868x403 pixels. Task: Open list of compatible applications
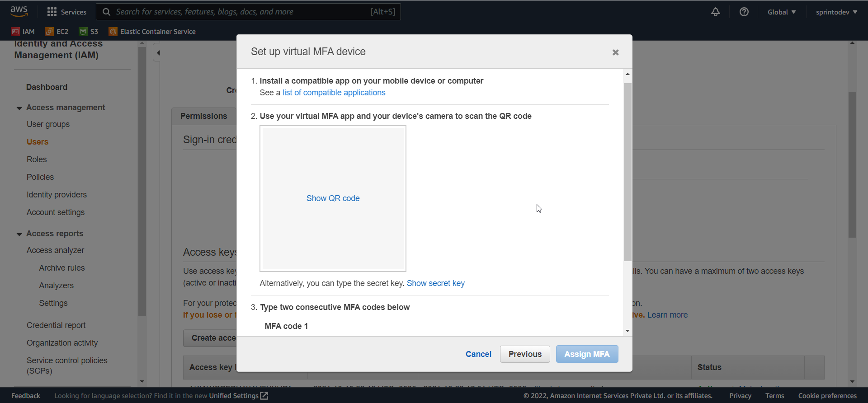[334, 93]
